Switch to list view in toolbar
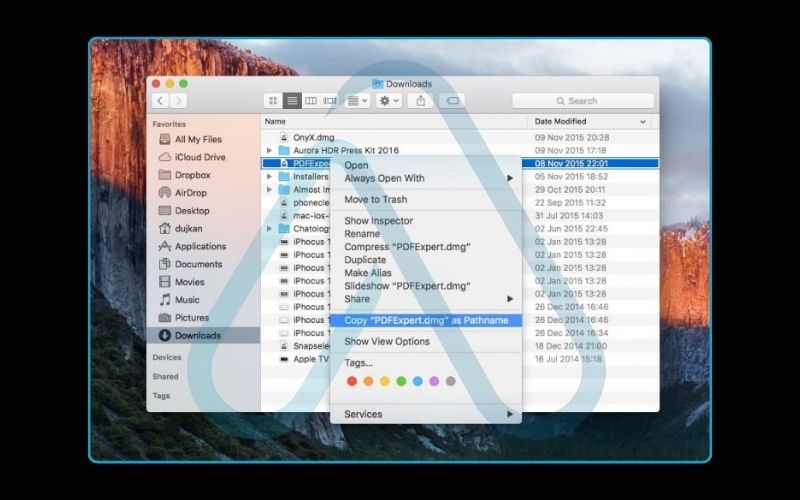 pyautogui.click(x=292, y=101)
